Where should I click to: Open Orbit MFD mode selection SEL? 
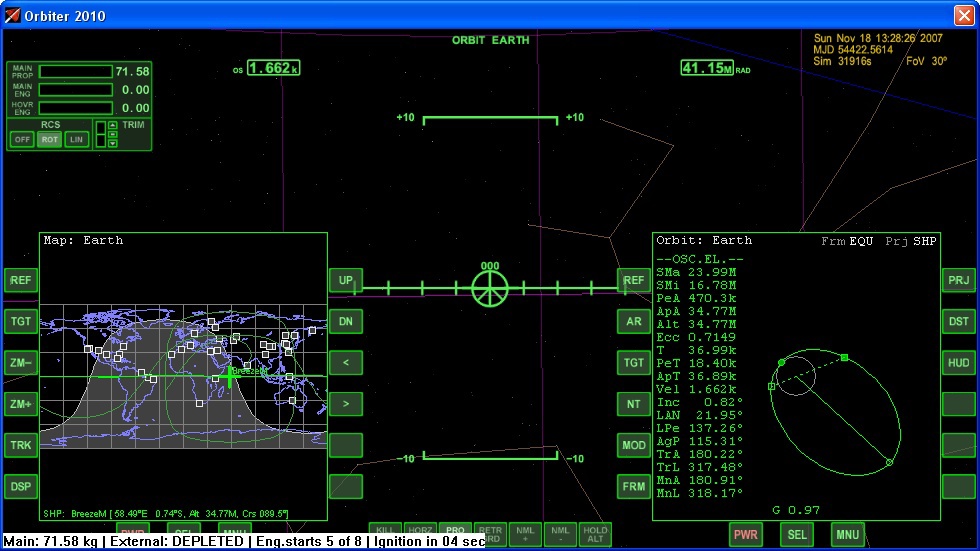pos(797,535)
